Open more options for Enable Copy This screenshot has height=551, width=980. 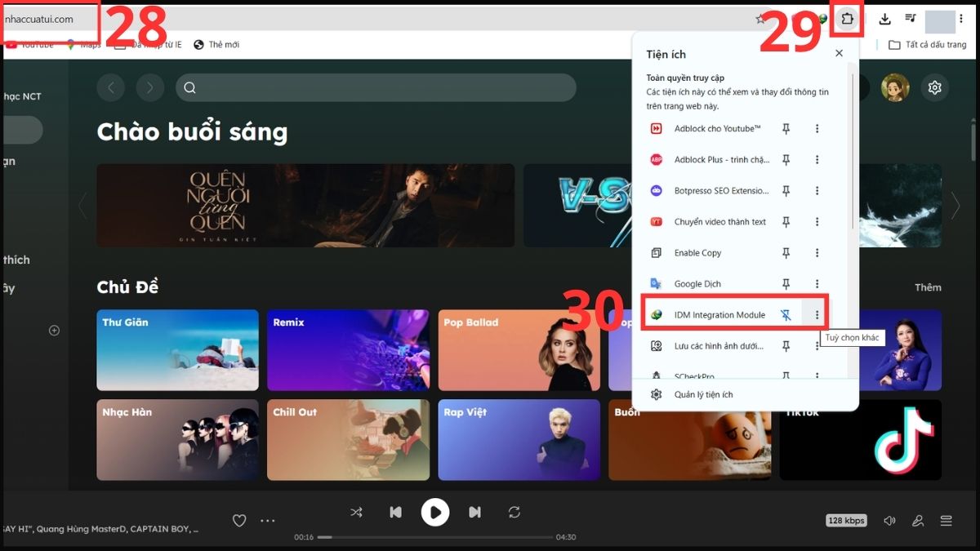point(817,253)
